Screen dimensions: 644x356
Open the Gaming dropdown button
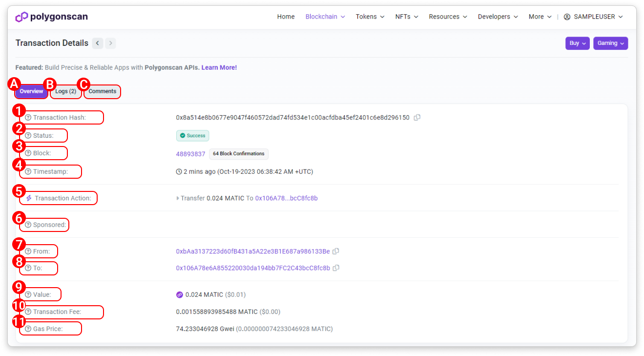611,43
